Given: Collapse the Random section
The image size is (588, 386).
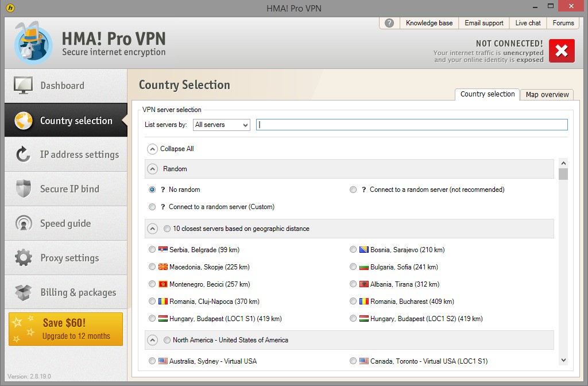Looking at the screenshot, I should pos(152,169).
